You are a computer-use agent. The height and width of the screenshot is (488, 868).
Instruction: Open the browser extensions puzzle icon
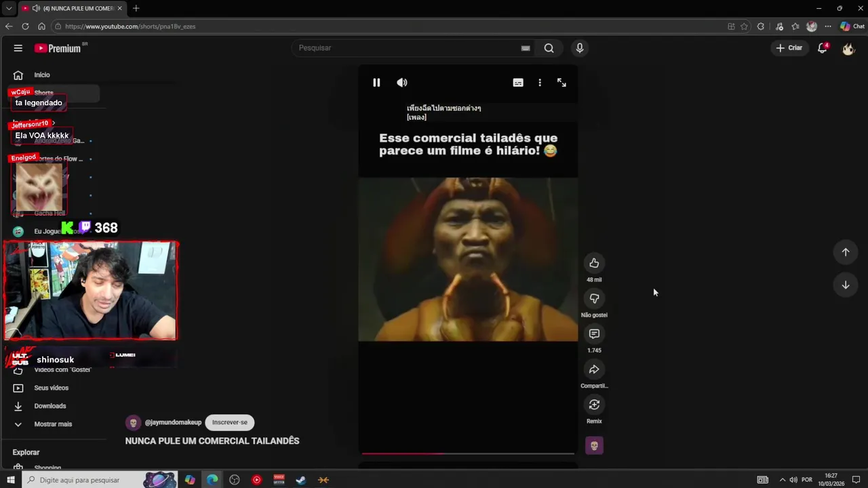pos(761,26)
